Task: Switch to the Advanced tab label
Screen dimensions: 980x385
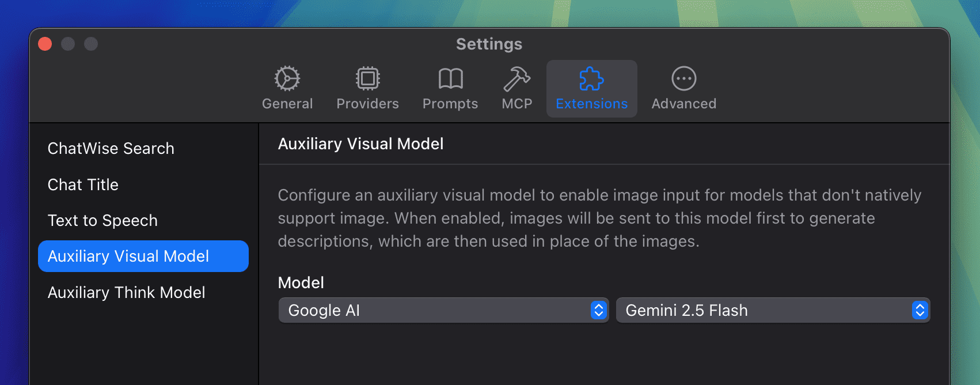Action: (684, 104)
